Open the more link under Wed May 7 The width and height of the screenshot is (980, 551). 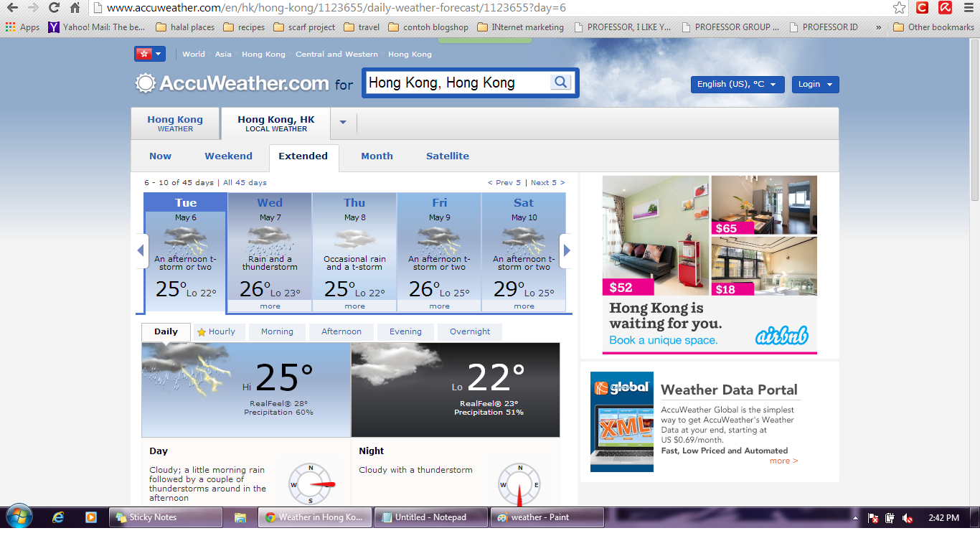[270, 306]
